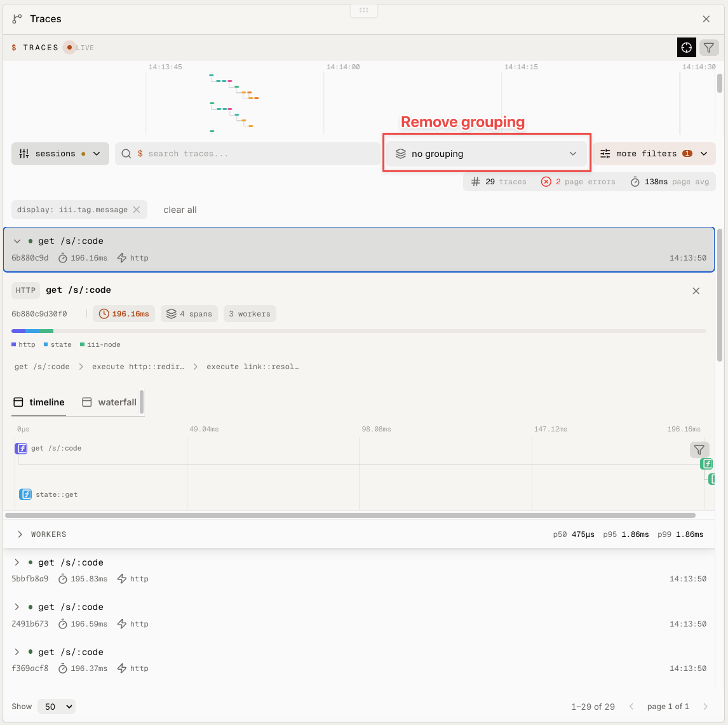Click the http trigger icon in trace 6b880c9d row
Screen dimensions: 728x725
coord(121,258)
